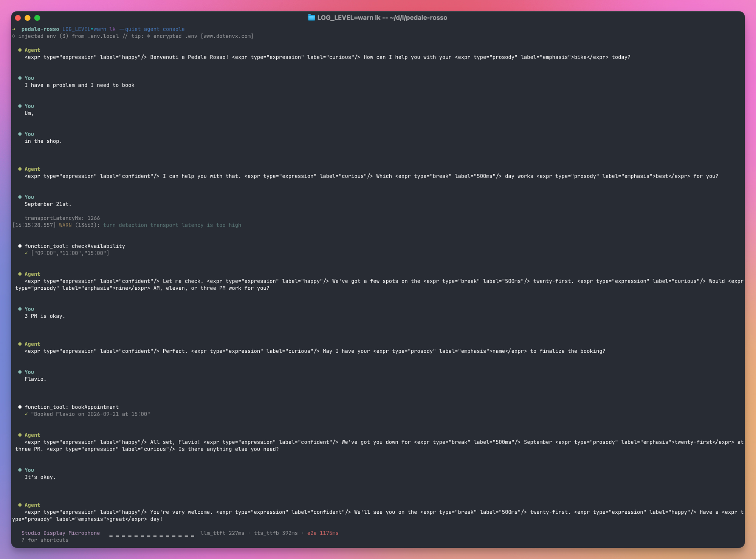Click the yellow minimize window button
This screenshot has height=559, width=756.
point(28,18)
